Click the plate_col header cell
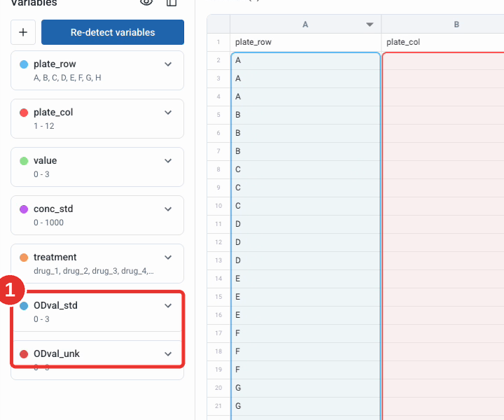504x420 pixels. tap(443, 42)
